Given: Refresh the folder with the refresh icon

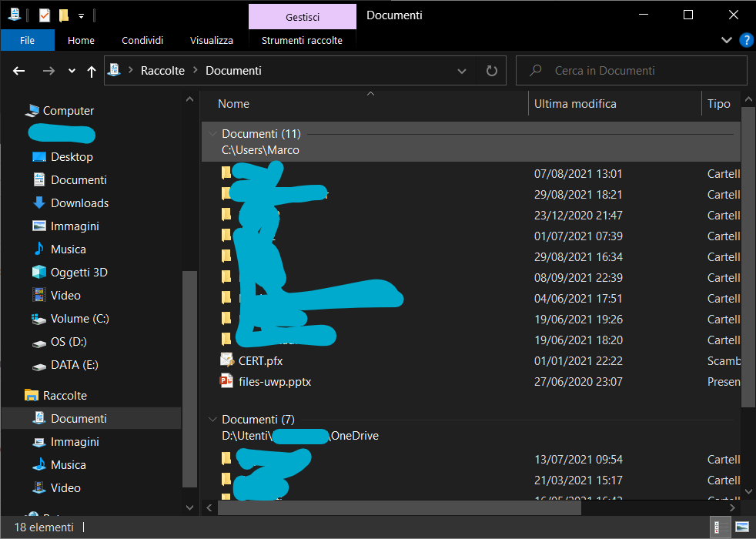Looking at the screenshot, I should (491, 70).
